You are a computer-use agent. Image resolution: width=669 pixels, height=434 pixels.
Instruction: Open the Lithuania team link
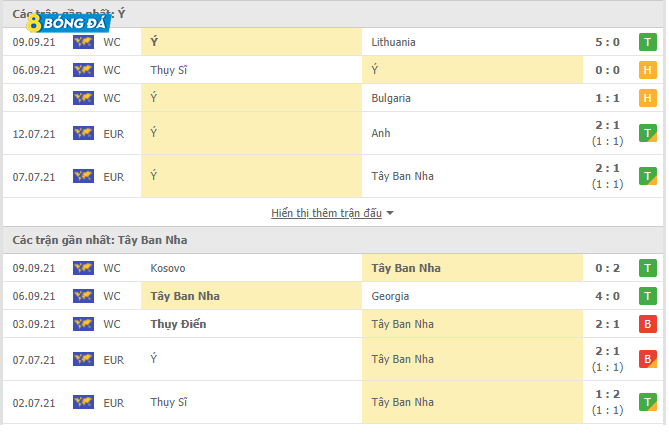click(392, 43)
